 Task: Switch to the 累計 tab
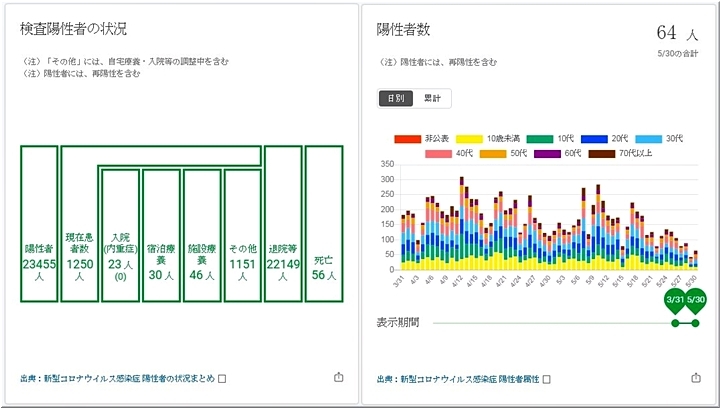434,98
